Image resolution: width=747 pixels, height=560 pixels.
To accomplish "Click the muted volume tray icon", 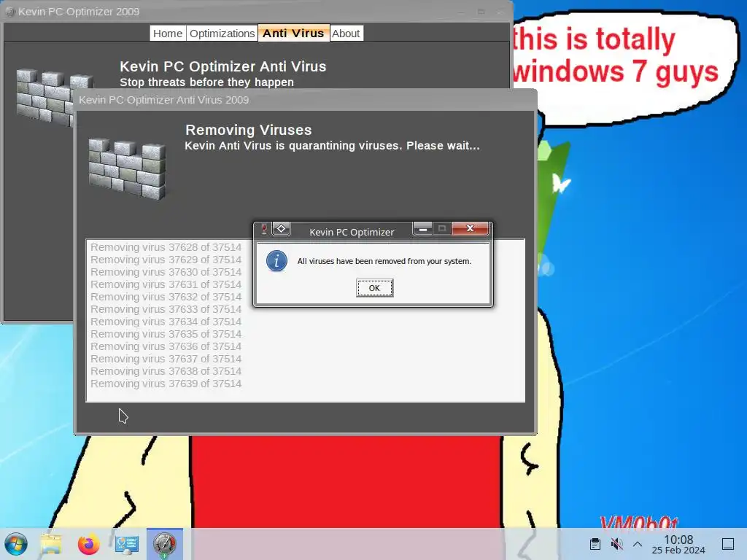I will 616,544.
